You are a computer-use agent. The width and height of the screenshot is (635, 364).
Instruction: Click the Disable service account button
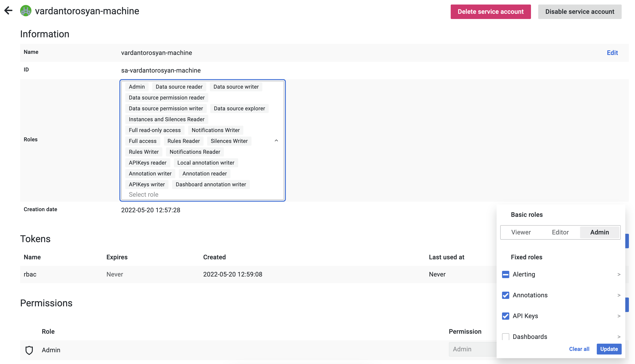(x=580, y=12)
